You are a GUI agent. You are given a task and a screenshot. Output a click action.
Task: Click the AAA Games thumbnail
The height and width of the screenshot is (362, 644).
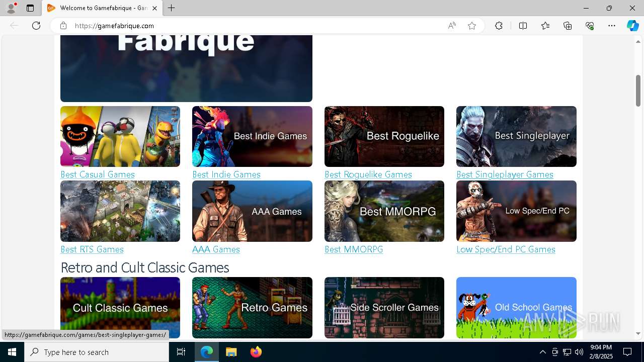point(252,211)
